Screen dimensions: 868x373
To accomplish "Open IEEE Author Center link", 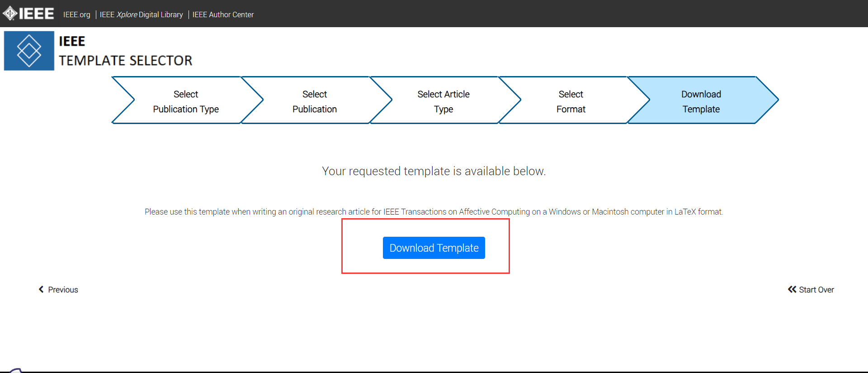I will 223,14.
